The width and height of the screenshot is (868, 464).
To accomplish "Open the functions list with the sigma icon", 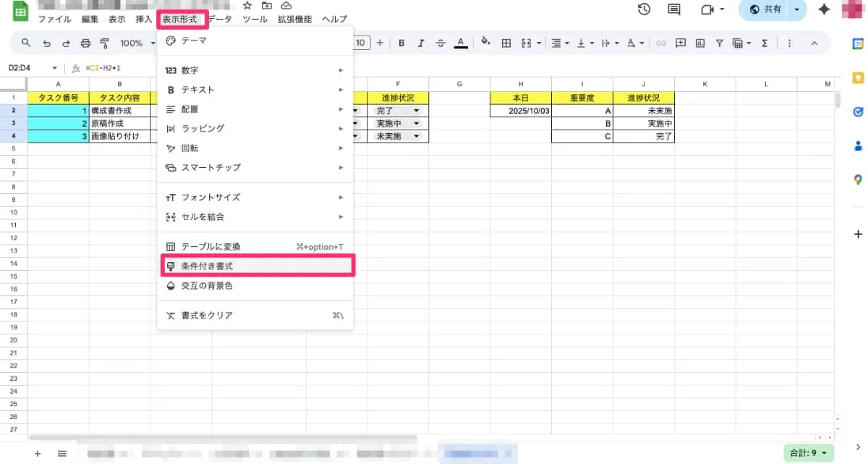I will [764, 43].
